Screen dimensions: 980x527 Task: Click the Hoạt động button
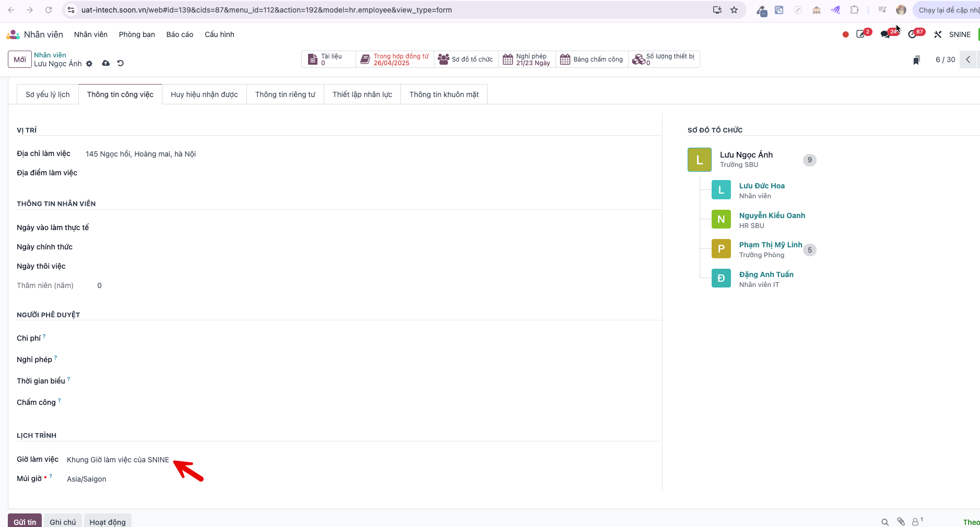108,521
